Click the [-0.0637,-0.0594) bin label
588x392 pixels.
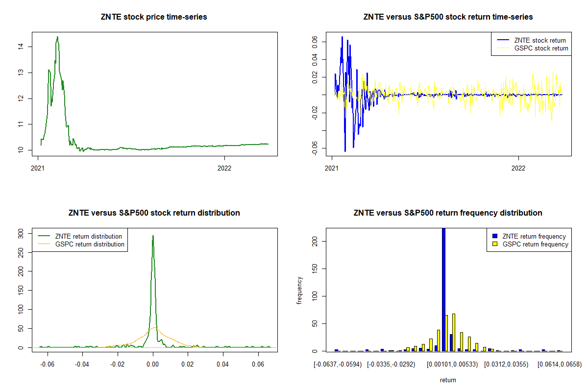point(338,365)
